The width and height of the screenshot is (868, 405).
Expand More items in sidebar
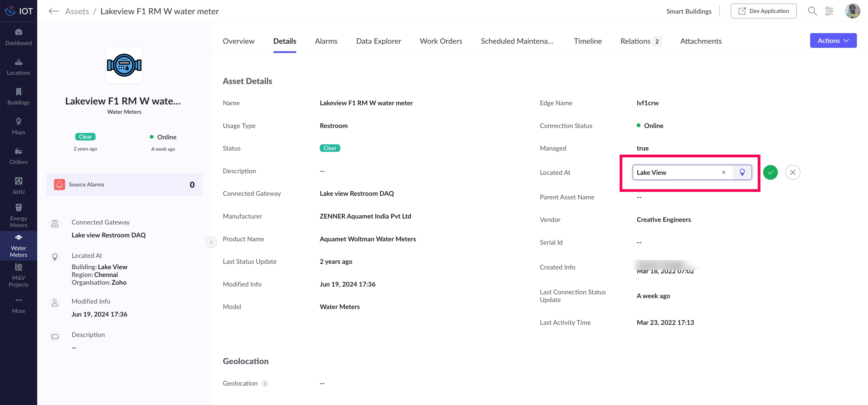[x=19, y=305]
